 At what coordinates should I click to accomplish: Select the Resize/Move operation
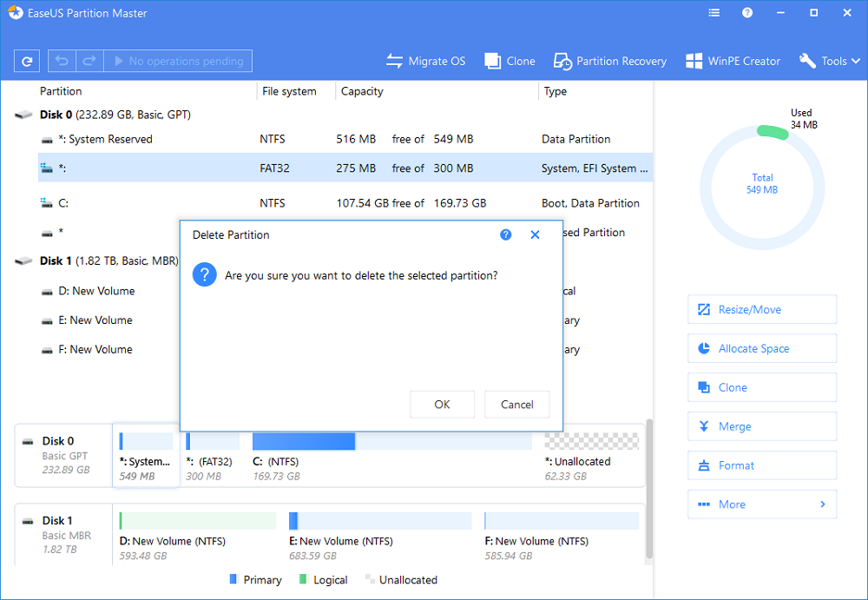pos(761,310)
